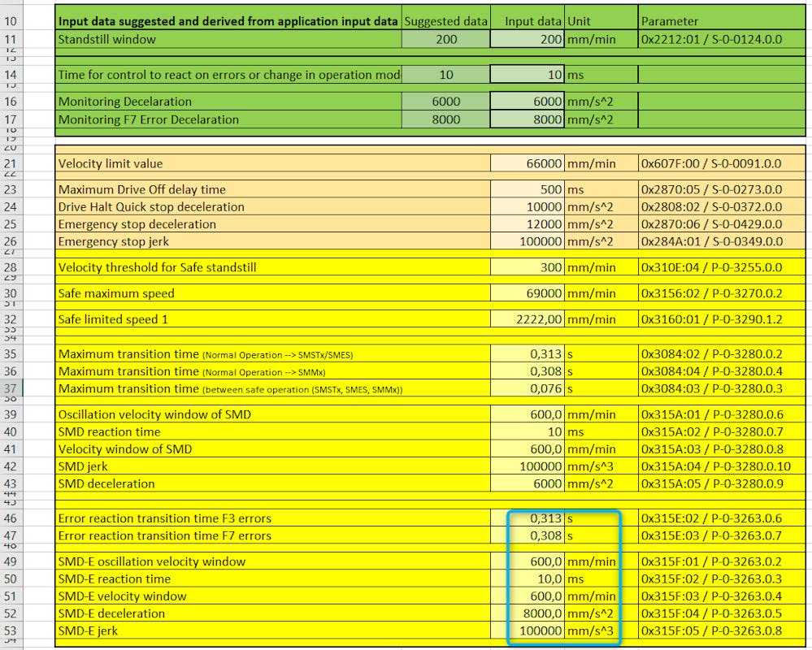Select parameter 0x315A:05 / P-0-3280.0.9
This screenshot has height=650, width=812.
coord(722,484)
